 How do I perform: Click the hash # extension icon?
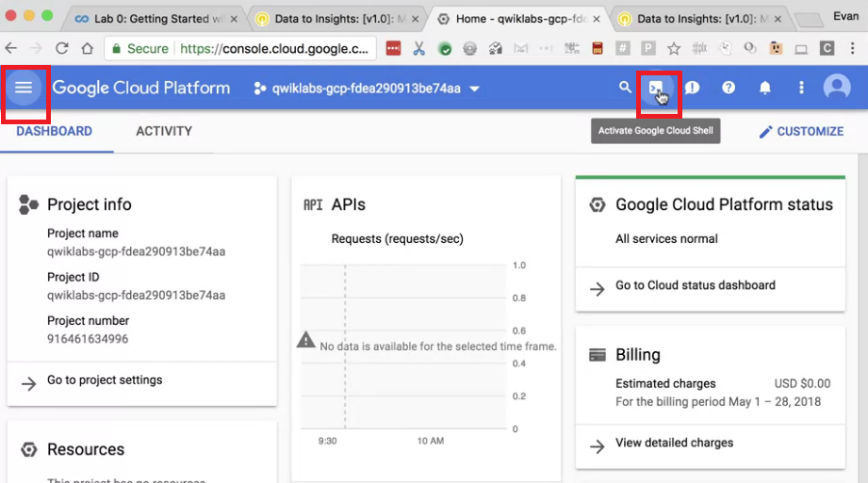(x=623, y=49)
